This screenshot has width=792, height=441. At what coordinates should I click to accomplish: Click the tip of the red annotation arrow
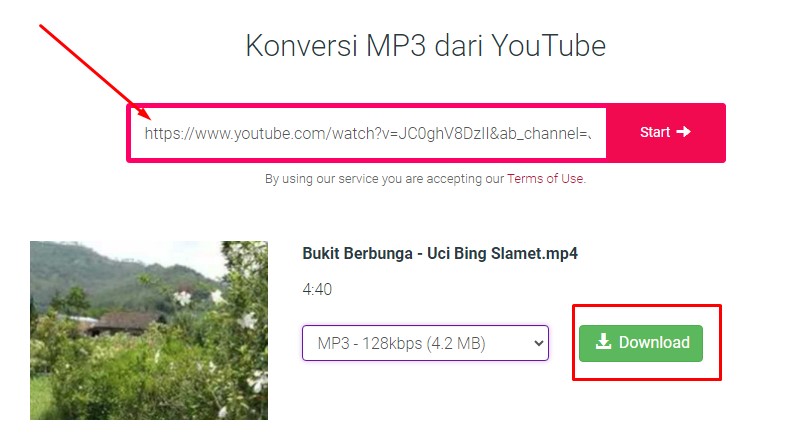click(x=148, y=118)
